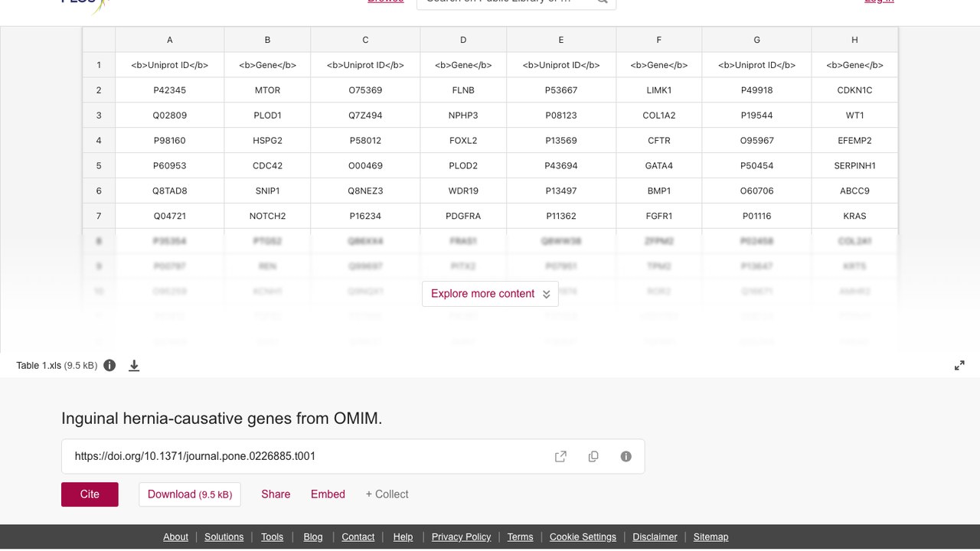Click the Download (9.5 kB) button
This screenshot has height=551, width=980.
pyautogui.click(x=190, y=494)
